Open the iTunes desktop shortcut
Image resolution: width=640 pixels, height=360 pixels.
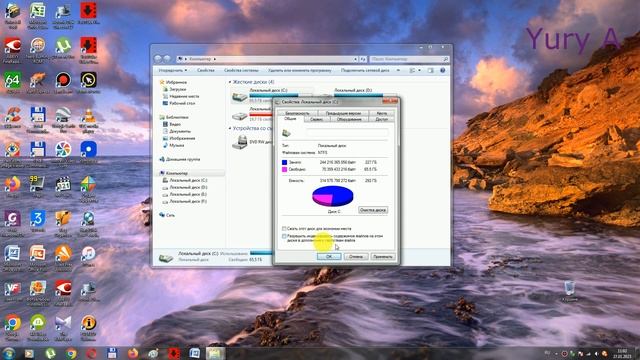(88, 253)
